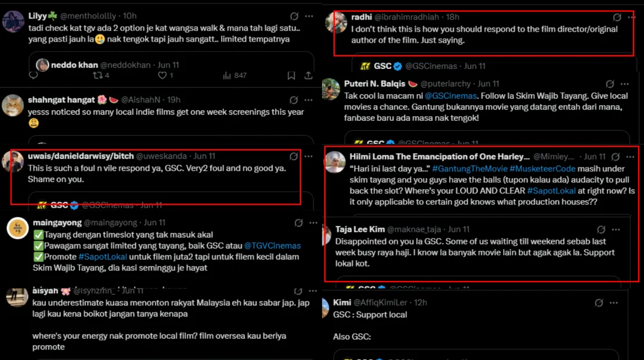Expand more menu on shahngat hangat's tweet
The image size is (644, 360).
click(x=310, y=100)
